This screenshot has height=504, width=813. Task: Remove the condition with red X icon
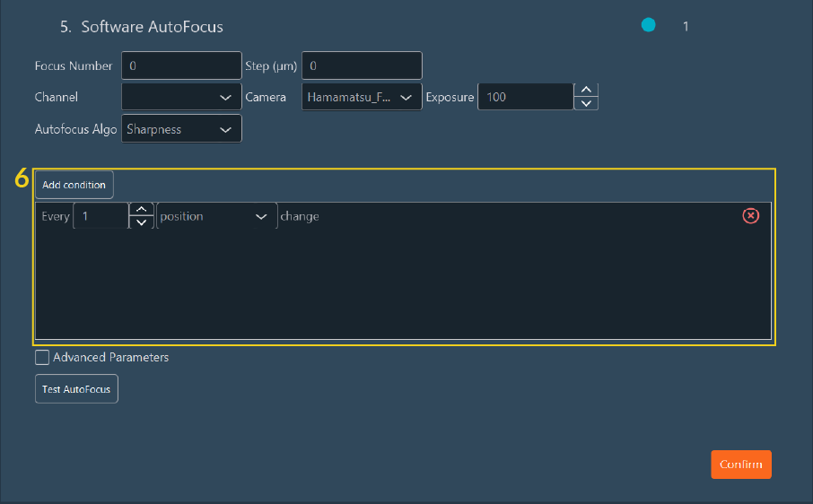coord(750,216)
